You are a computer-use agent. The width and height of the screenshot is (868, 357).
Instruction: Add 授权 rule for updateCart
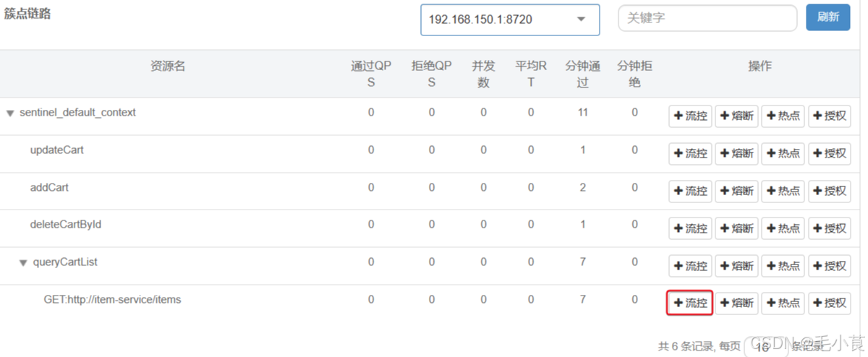click(829, 153)
